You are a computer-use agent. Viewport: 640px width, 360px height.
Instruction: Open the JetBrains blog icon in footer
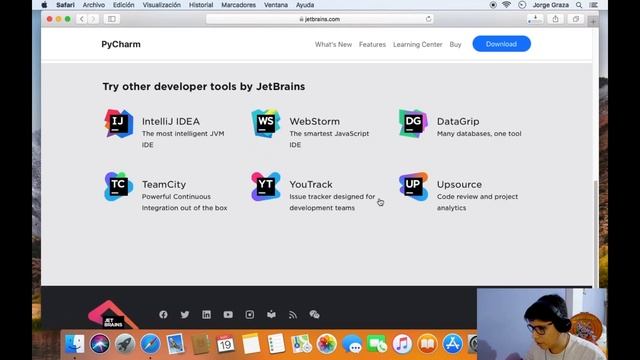point(271,314)
